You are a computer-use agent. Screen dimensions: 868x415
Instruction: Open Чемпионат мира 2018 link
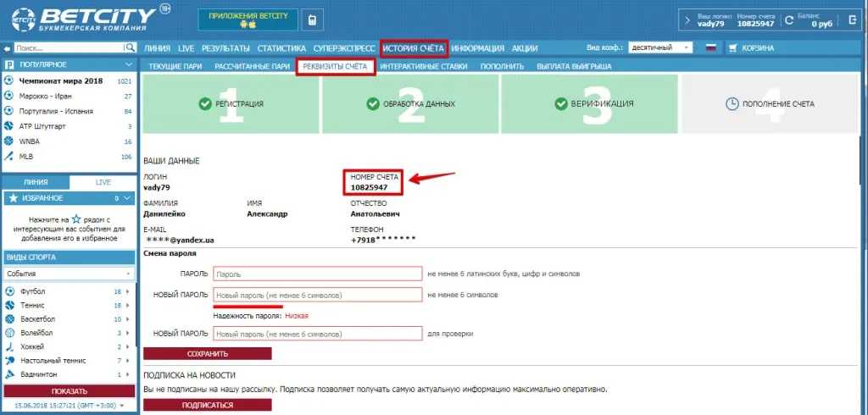click(x=61, y=80)
